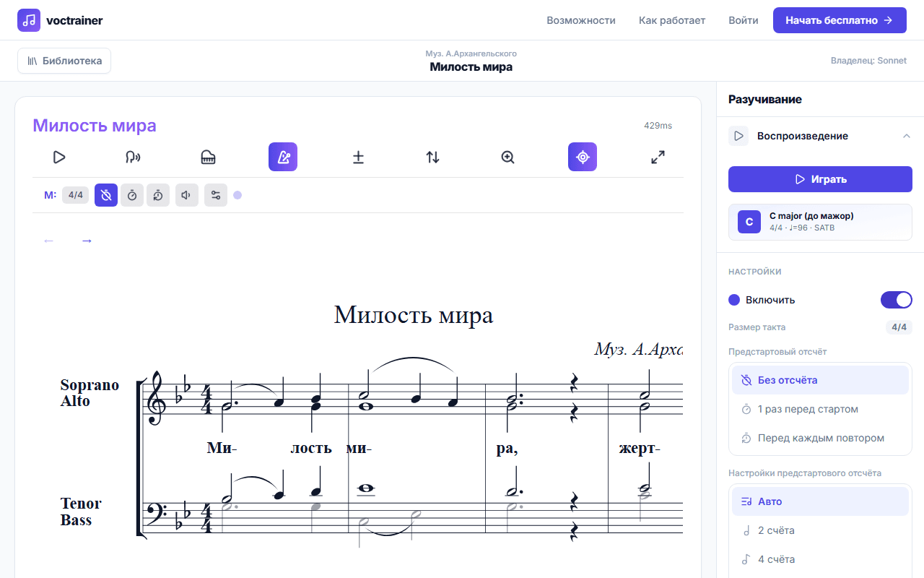Click the Начать бесплатно button

pyautogui.click(x=840, y=20)
